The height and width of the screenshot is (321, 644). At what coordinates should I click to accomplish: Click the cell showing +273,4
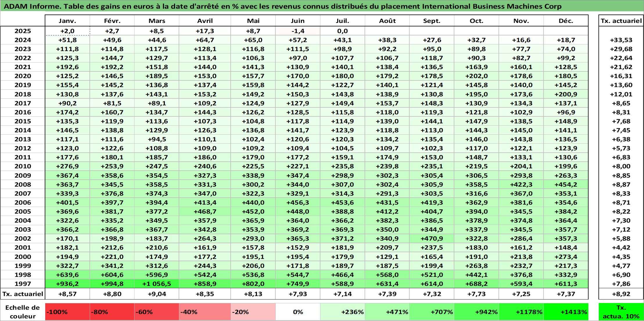566,257
